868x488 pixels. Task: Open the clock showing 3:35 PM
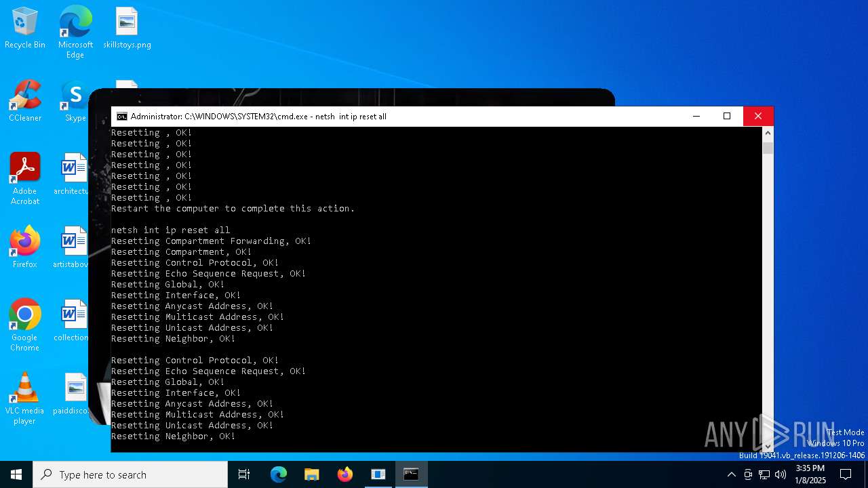pyautogui.click(x=810, y=474)
